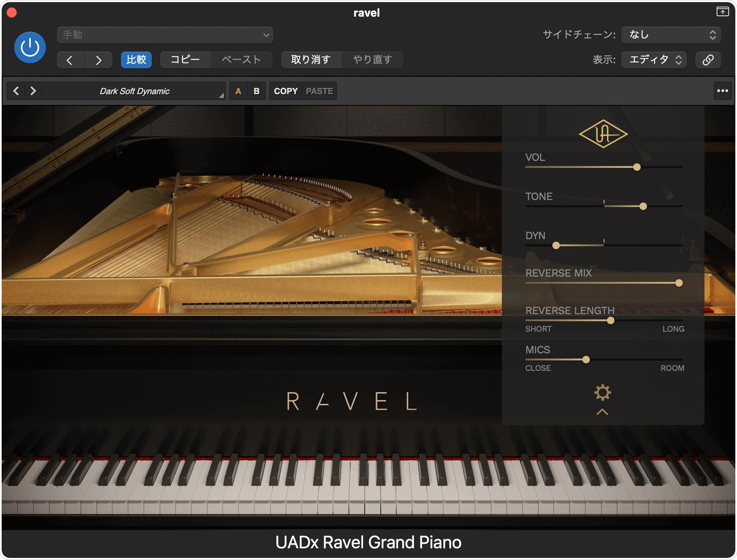
Task: Open the manual preset dropdown
Action: pos(165,35)
